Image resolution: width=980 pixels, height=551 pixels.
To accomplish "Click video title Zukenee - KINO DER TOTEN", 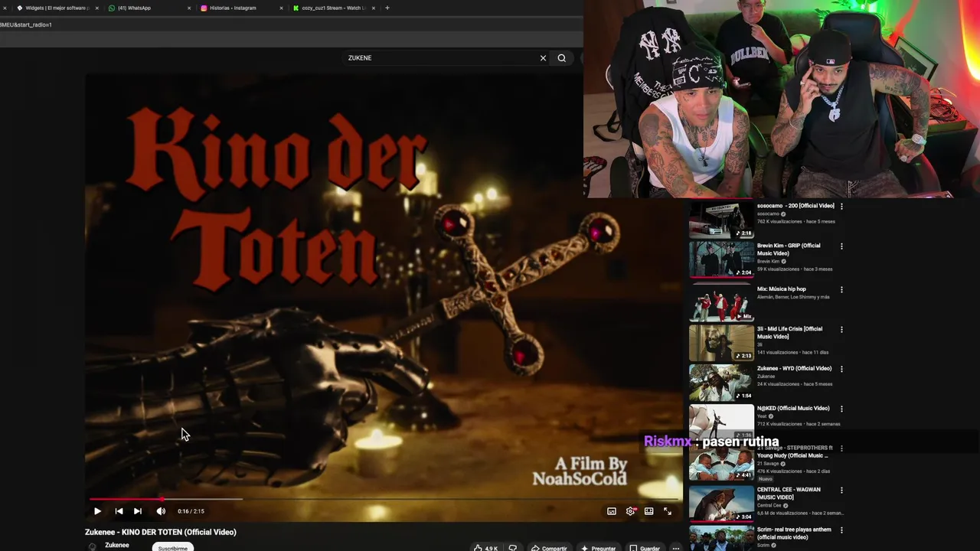I will click(x=161, y=532).
